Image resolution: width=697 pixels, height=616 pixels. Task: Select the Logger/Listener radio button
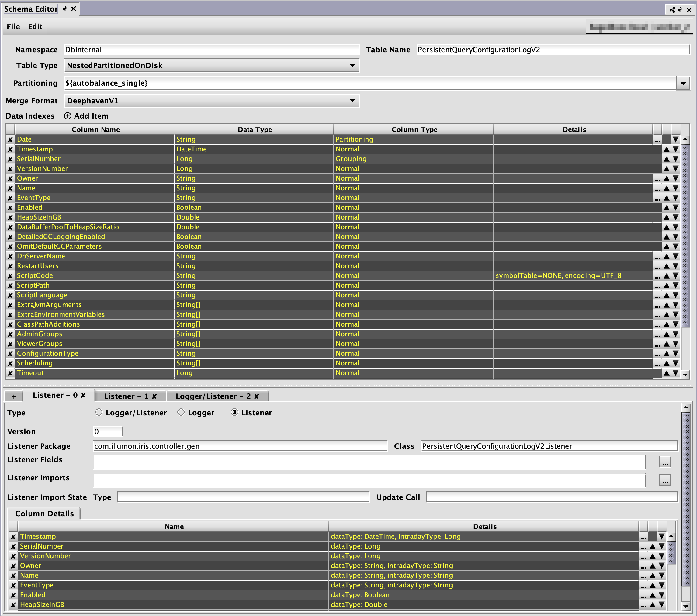pos(99,413)
